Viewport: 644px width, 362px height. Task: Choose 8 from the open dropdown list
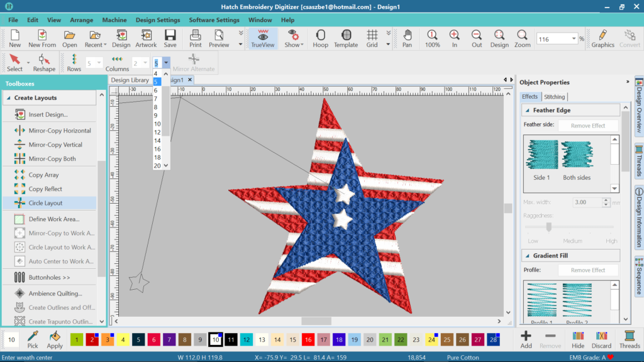click(x=157, y=107)
